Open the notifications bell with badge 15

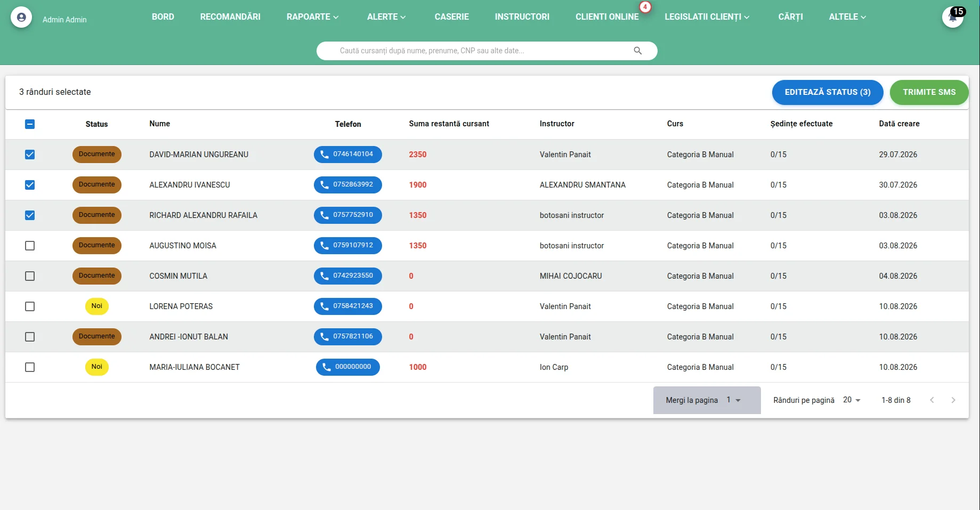952,18
